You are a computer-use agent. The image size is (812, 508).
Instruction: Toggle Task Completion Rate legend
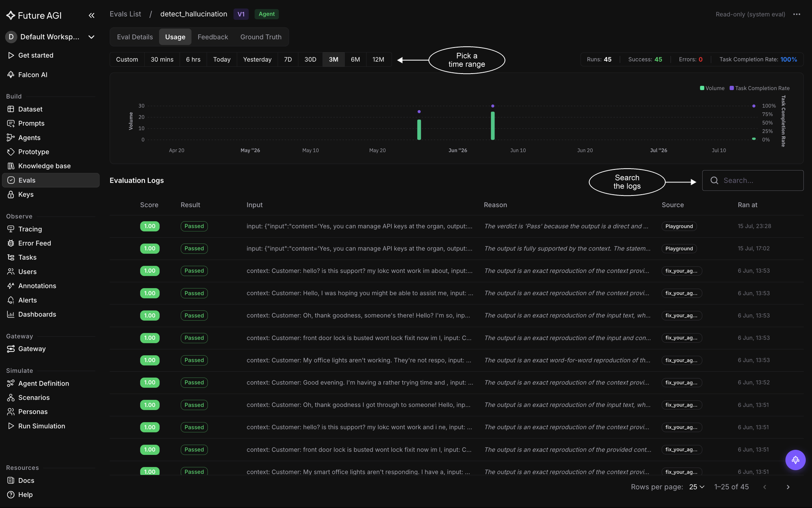(760, 88)
